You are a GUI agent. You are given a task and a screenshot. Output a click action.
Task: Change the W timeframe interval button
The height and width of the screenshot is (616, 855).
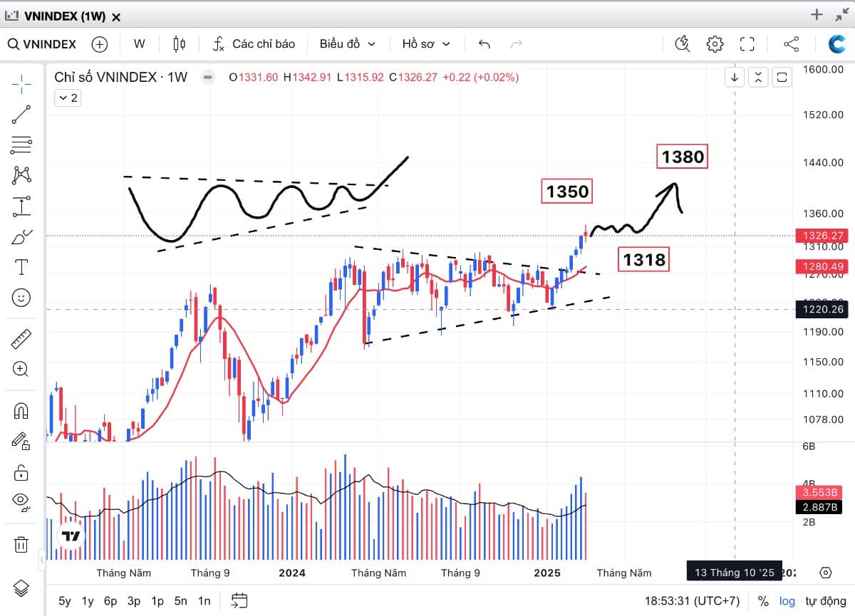tap(139, 44)
